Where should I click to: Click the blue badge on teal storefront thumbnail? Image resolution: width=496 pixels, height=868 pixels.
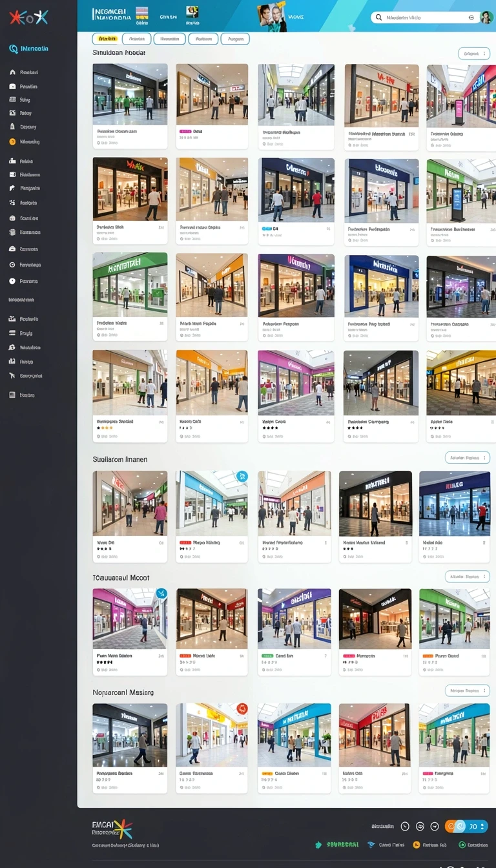(242, 477)
